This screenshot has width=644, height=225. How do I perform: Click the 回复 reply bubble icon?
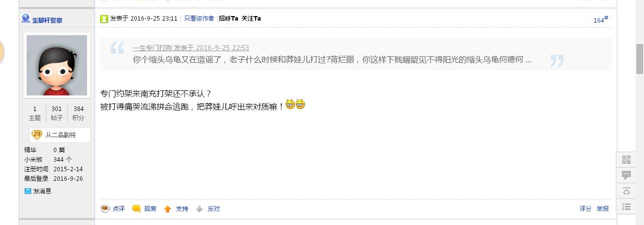(136, 209)
